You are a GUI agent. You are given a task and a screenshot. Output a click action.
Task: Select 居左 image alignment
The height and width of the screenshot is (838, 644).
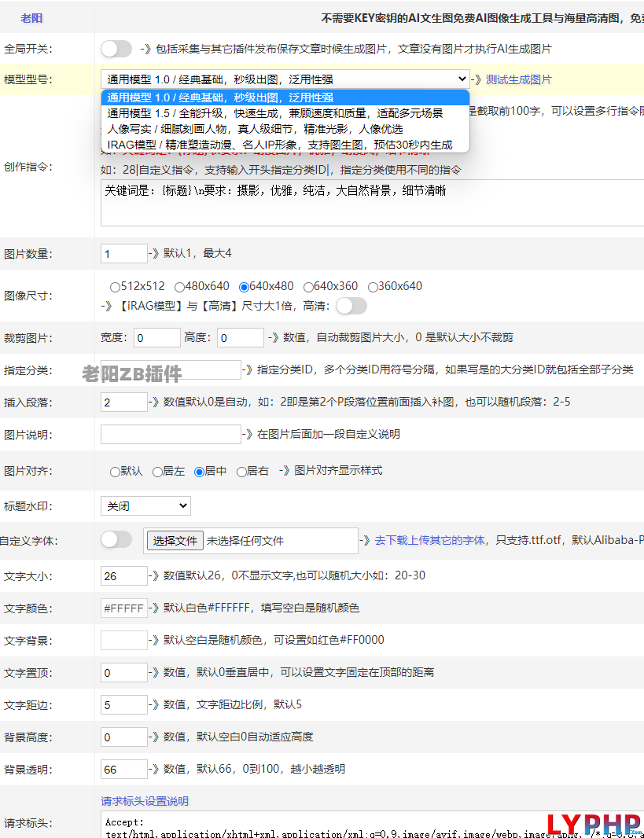[157, 472]
